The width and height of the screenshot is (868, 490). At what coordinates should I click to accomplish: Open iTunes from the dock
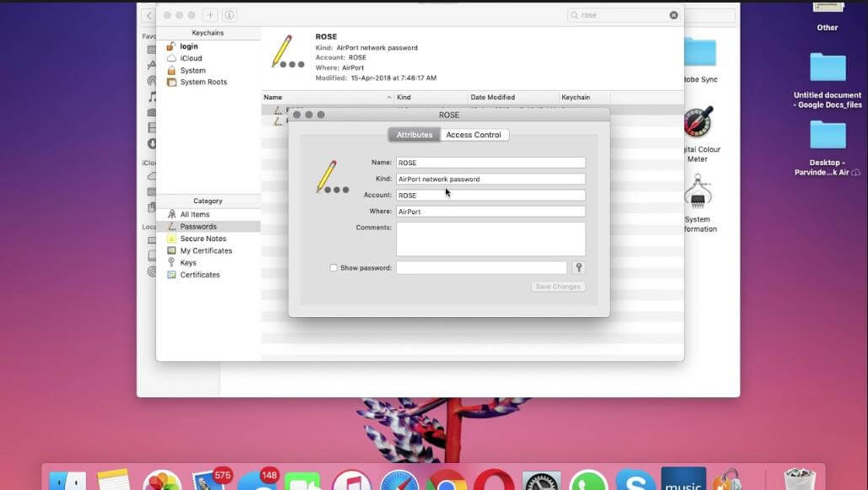(x=351, y=480)
